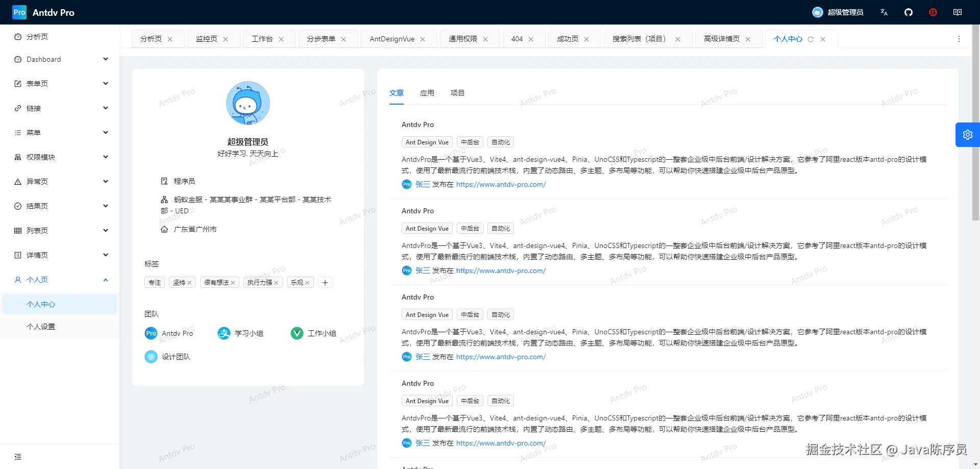This screenshot has height=469, width=980.
Task: Collapse the 个人页 menu
Action: 60,280
